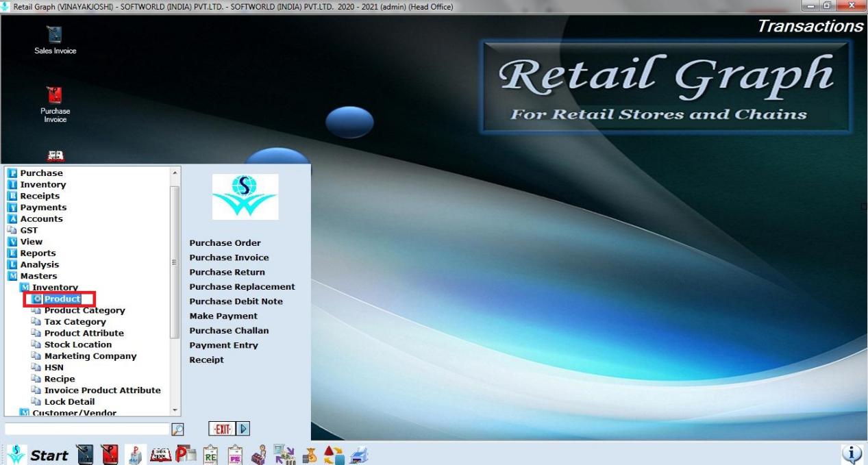This screenshot has height=465, width=868.
Task: Expand the Accounts tree node
Action: [41, 219]
